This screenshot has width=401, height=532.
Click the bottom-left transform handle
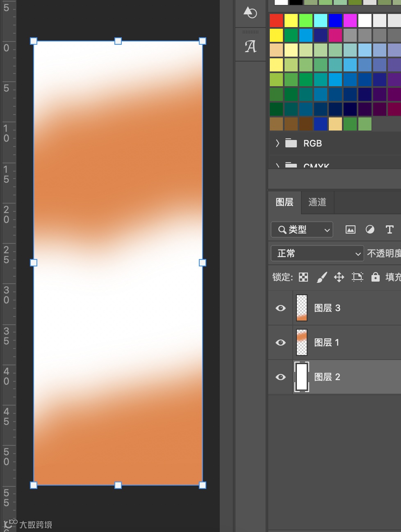[34, 485]
